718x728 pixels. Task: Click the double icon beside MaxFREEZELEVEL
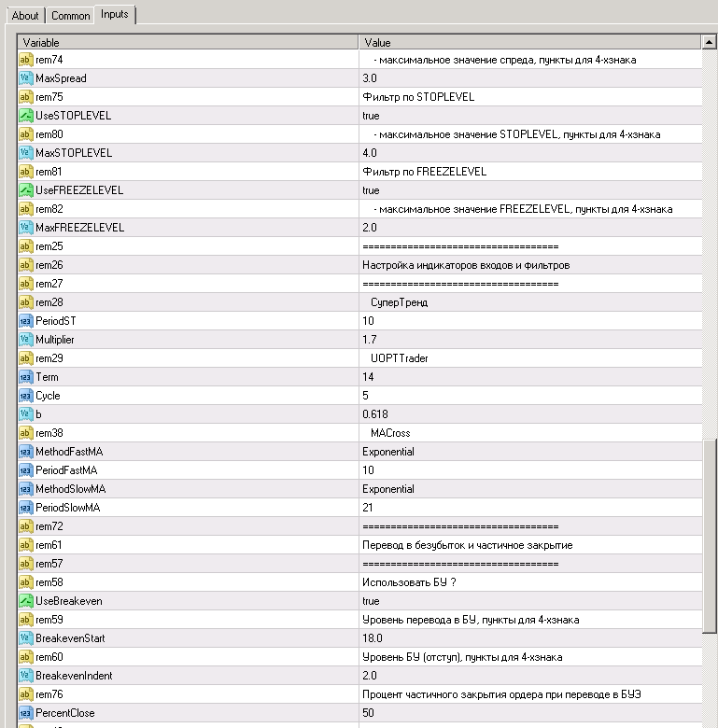(26, 228)
